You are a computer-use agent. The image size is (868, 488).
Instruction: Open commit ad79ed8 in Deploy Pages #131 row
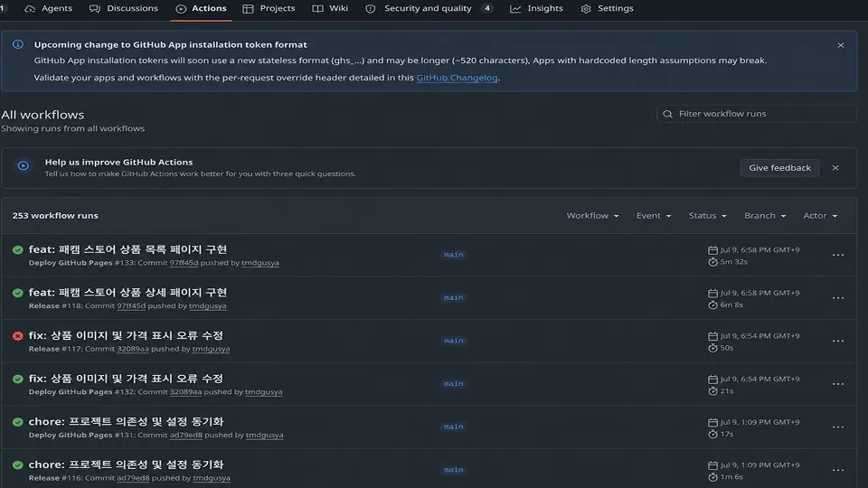186,435
